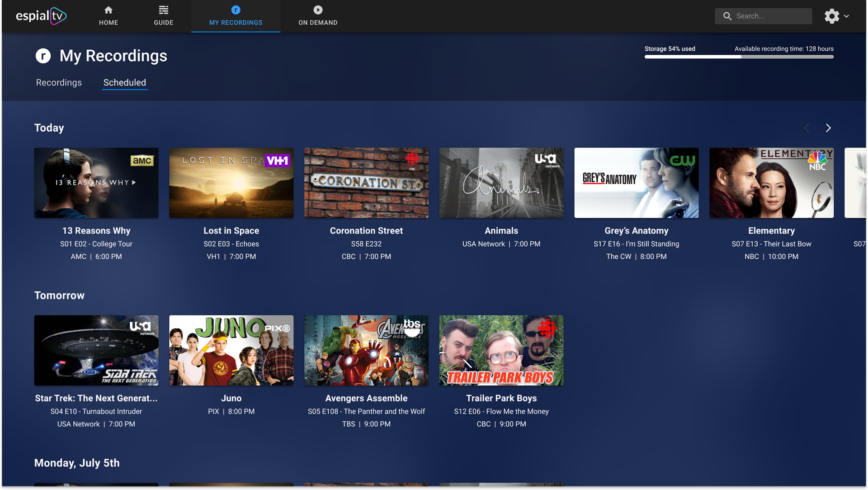The height and width of the screenshot is (490, 868).
Task: Open the GUIDE menu label
Action: point(164,23)
